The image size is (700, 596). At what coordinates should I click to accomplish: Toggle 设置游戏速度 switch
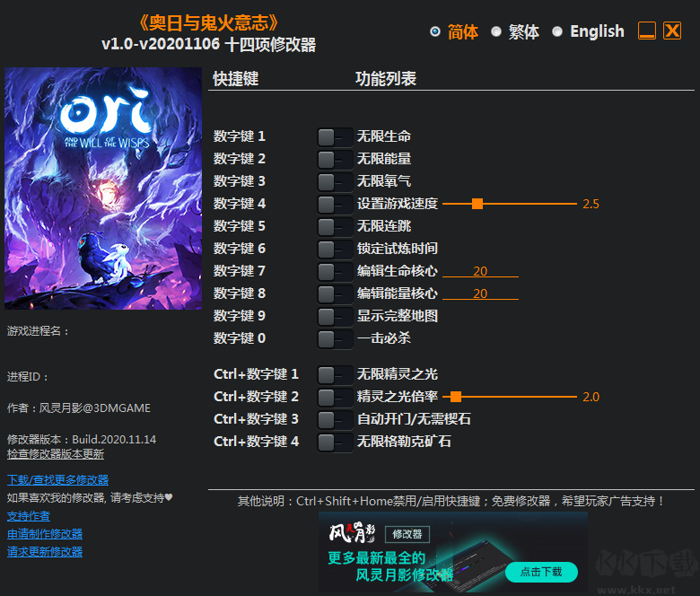pyautogui.click(x=336, y=205)
